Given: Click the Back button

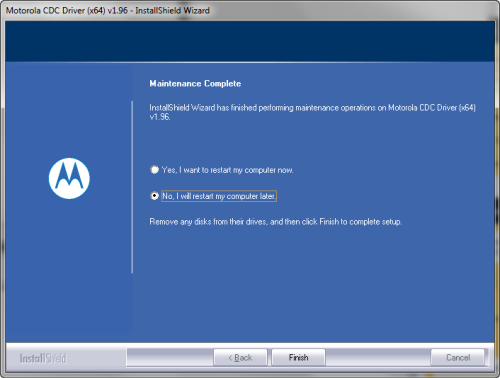Looking at the screenshot, I should (240, 358).
